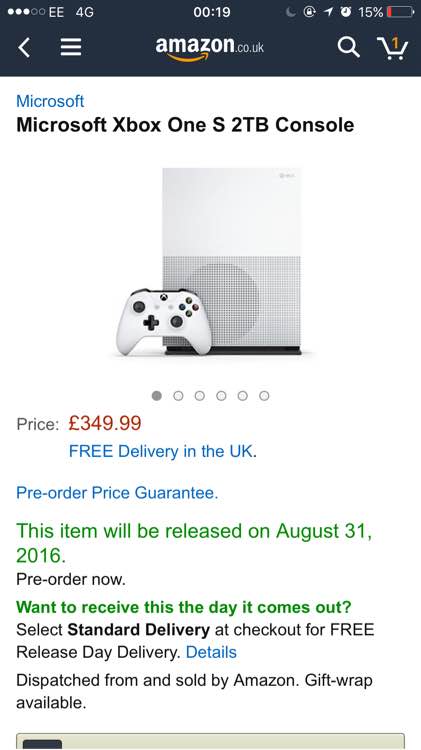Open the Microsoft brand link
Screen dimensions: 421x750
click(x=50, y=101)
